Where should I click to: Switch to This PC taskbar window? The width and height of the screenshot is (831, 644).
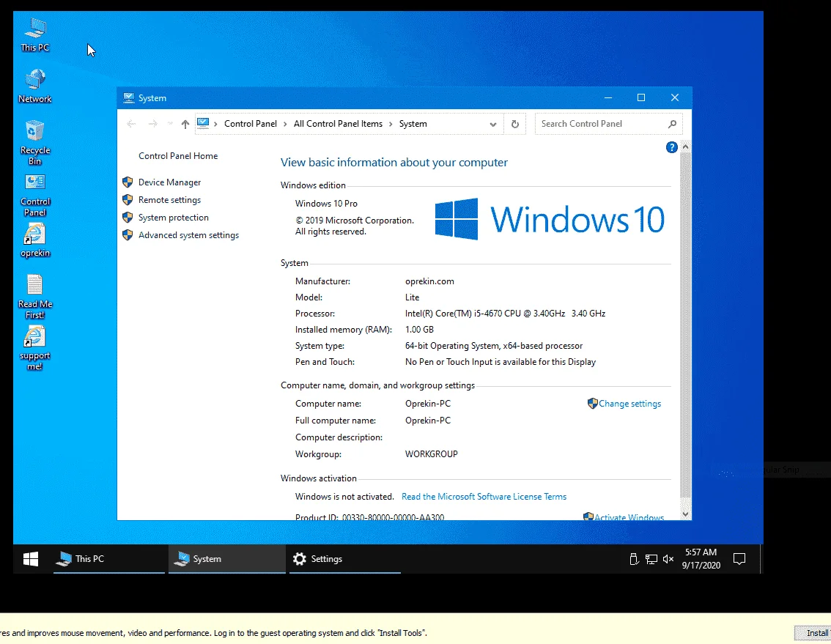[x=109, y=559]
